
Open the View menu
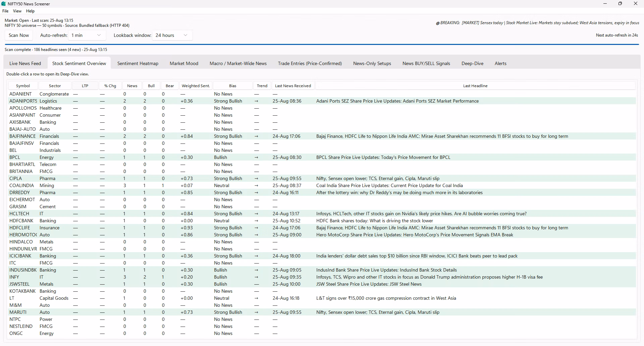pyautogui.click(x=17, y=11)
